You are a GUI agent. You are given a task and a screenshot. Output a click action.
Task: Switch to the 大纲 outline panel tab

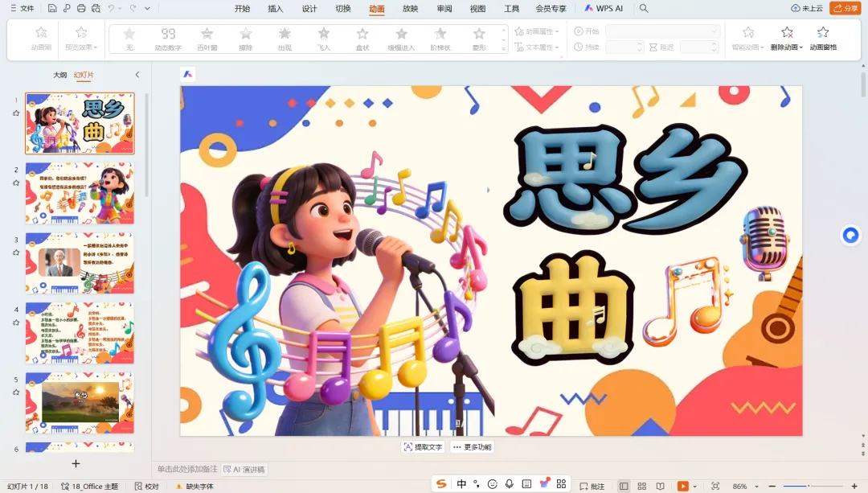coord(59,75)
